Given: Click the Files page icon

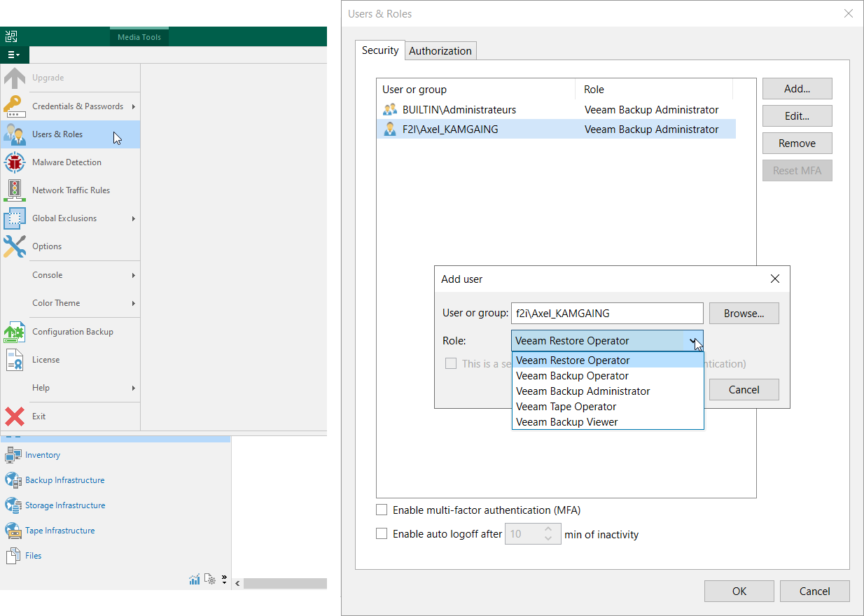Looking at the screenshot, I should pos(13,556).
